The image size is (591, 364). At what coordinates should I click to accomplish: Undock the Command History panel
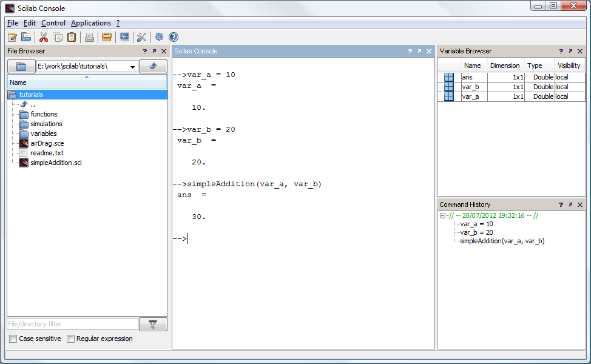[x=570, y=204]
